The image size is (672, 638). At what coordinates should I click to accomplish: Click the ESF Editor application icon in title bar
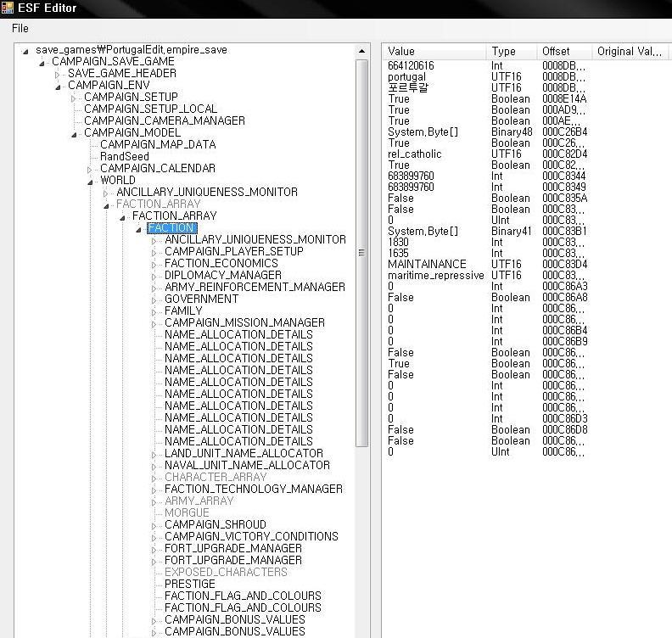coord(8,8)
